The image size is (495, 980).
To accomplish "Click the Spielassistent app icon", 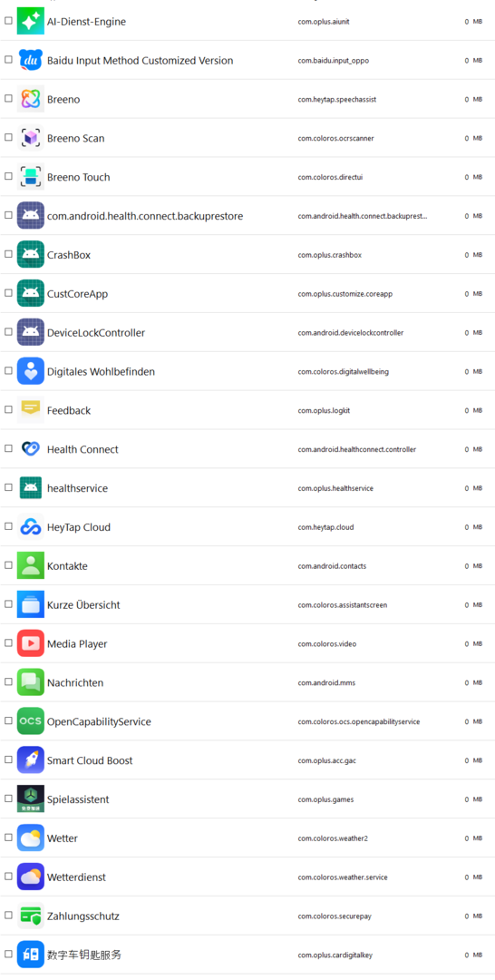I will point(31,799).
